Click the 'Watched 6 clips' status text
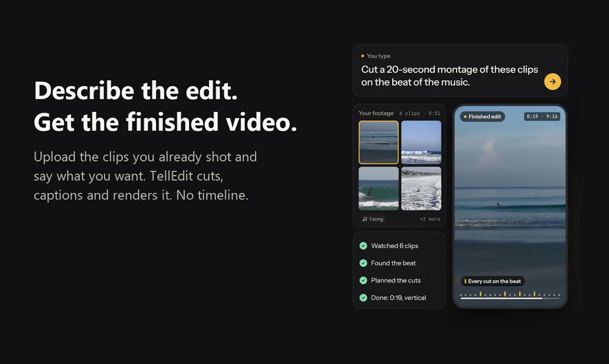Image resolution: width=609 pixels, height=364 pixels. point(394,246)
